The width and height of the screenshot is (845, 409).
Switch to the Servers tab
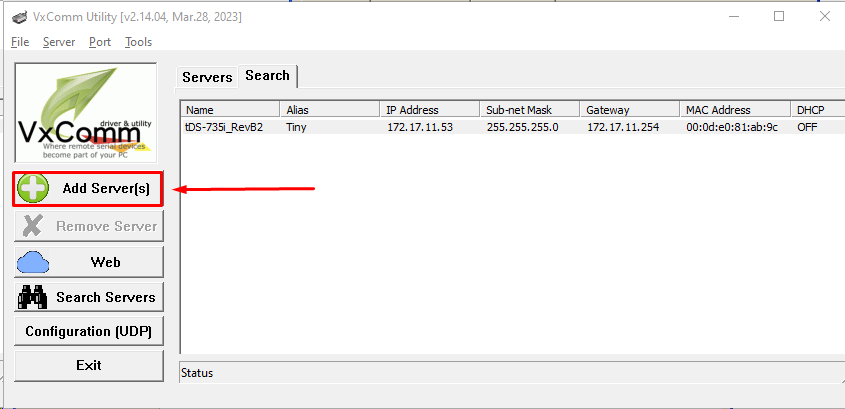point(207,77)
